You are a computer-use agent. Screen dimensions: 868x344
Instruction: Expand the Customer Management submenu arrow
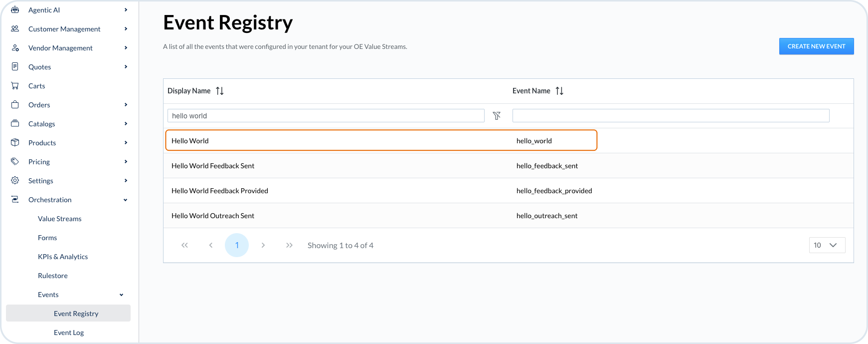[126, 29]
